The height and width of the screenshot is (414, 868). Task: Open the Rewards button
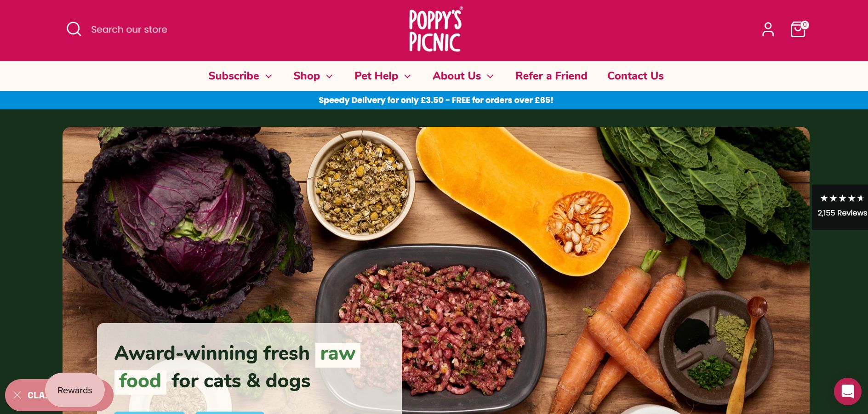[75, 390]
